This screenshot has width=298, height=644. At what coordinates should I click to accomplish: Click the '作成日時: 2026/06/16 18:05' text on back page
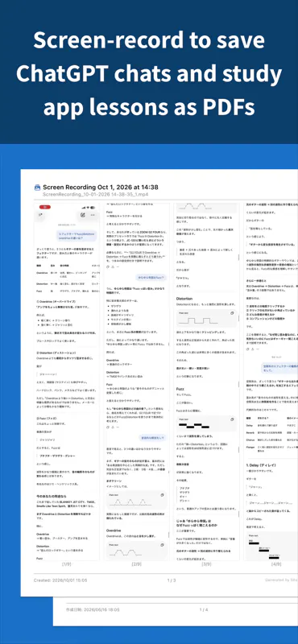tap(93, 610)
